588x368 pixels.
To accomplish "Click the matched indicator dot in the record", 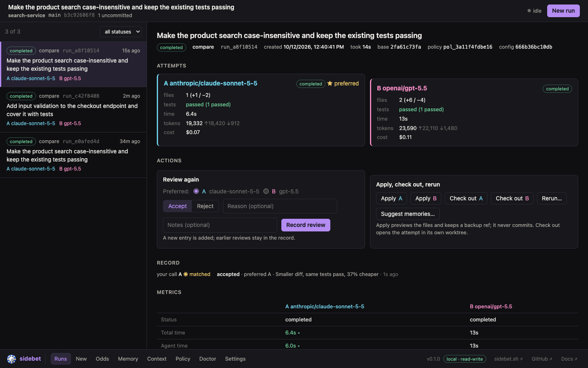I will click(186, 274).
